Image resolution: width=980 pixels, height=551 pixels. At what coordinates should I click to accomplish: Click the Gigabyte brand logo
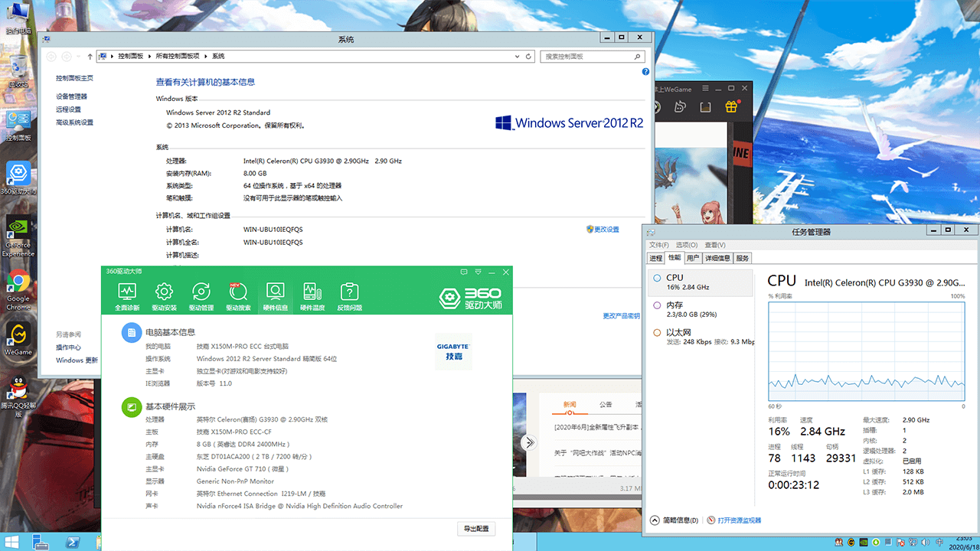point(453,351)
